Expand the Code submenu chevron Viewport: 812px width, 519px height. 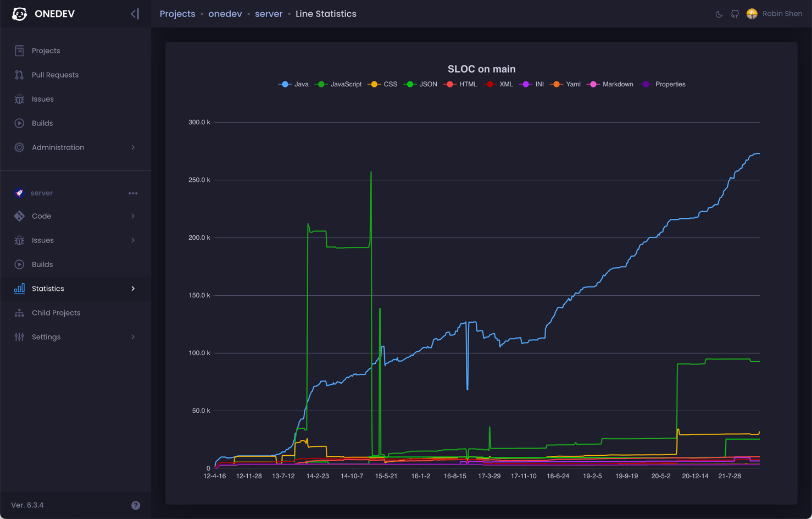[x=133, y=216]
